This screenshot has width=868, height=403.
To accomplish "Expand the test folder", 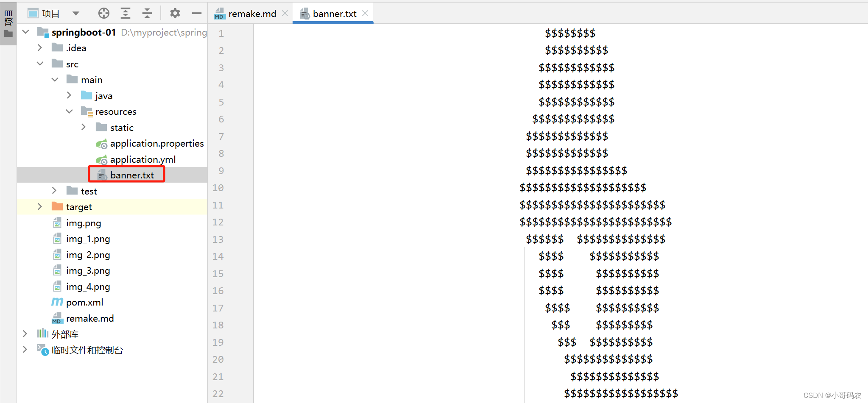I will point(54,191).
